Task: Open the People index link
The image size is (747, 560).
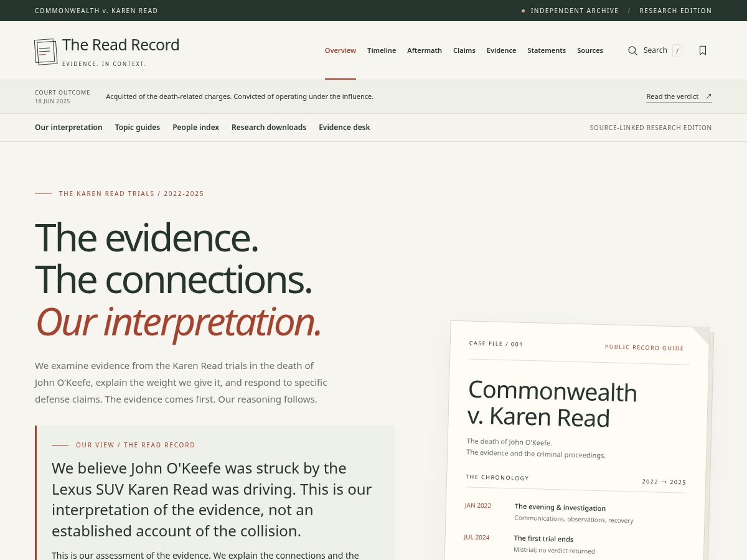Action: click(196, 128)
